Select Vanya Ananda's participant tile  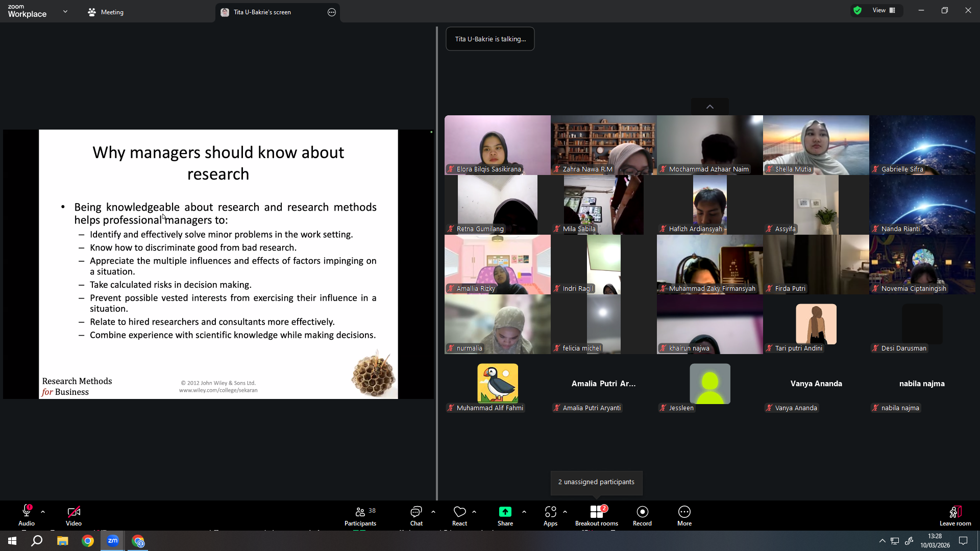pyautogui.click(x=816, y=384)
